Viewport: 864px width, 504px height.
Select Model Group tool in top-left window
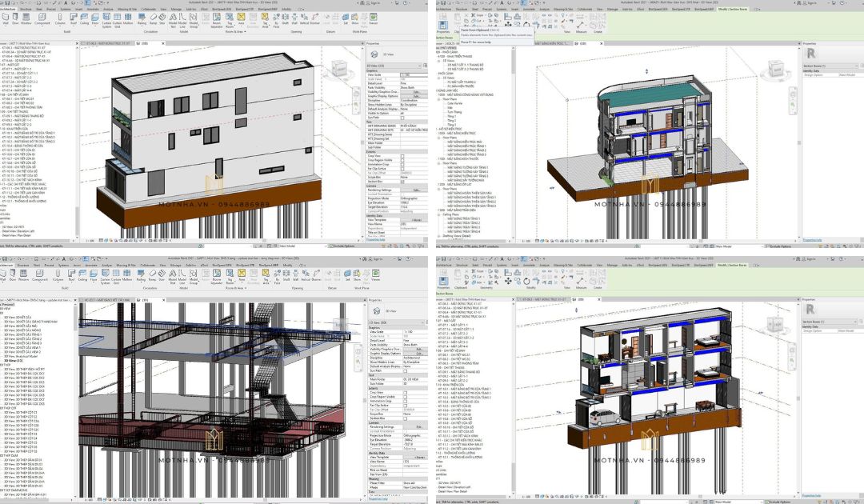pyautogui.click(x=194, y=20)
